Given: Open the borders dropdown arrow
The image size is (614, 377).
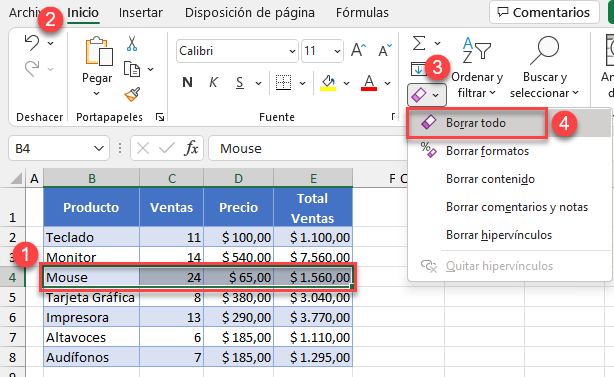Looking at the screenshot, I should [x=303, y=83].
